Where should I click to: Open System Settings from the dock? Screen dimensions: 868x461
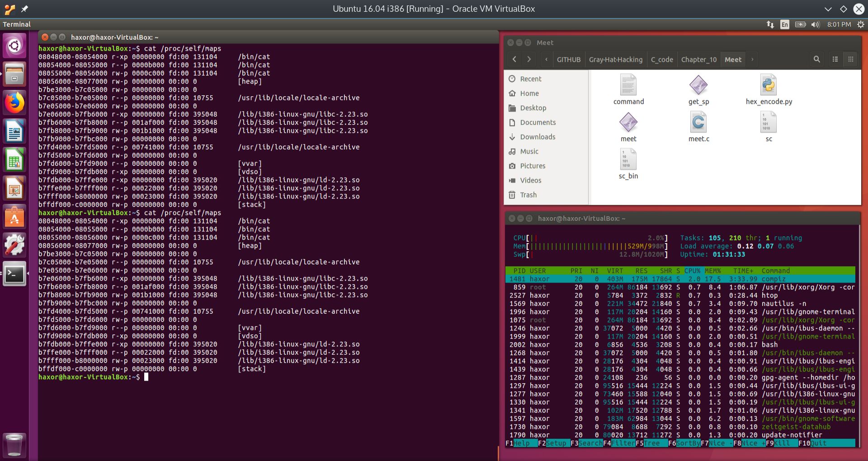[14, 245]
